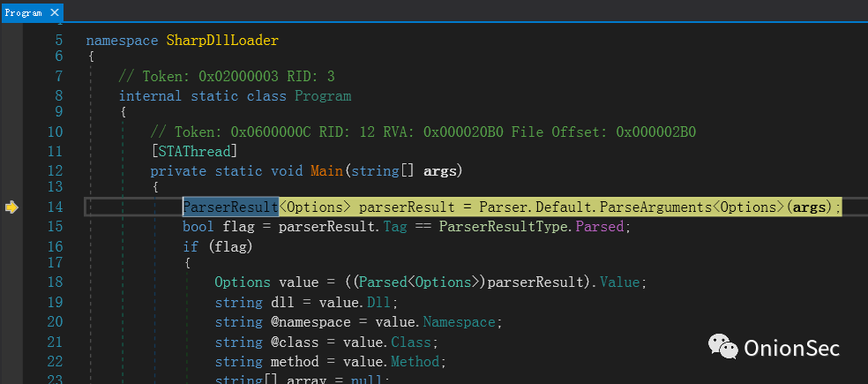Click the @namespace variable
The width and height of the screenshot is (868, 384).
pyautogui.click(x=311, y=322)
